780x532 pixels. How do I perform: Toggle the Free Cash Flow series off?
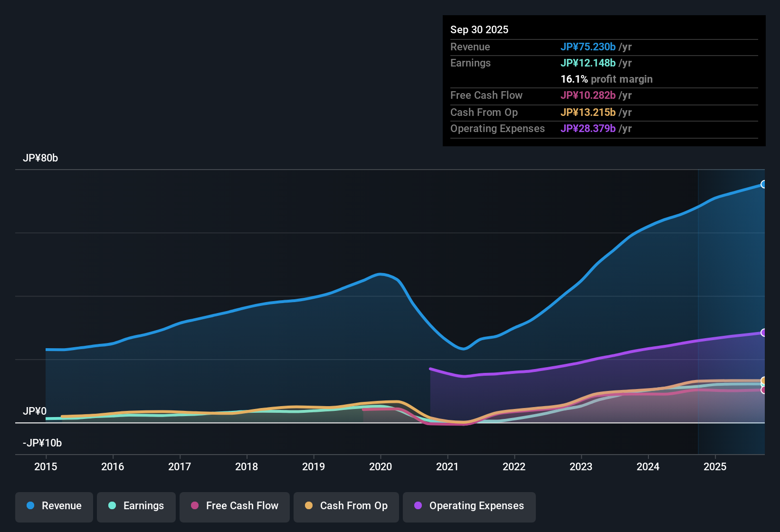click(234, 506)
